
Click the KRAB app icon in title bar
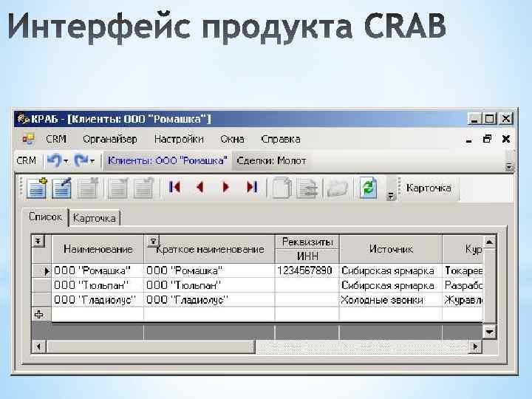pos(23,119)
